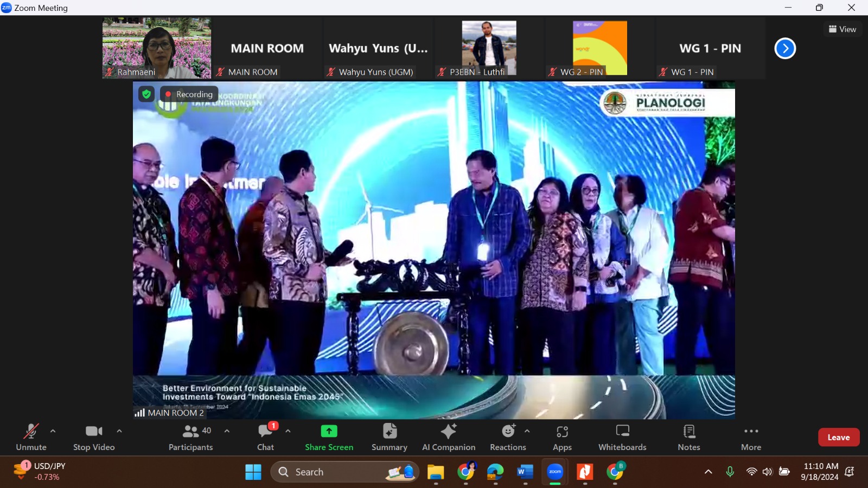Open the Apps panel

point(562,437)
